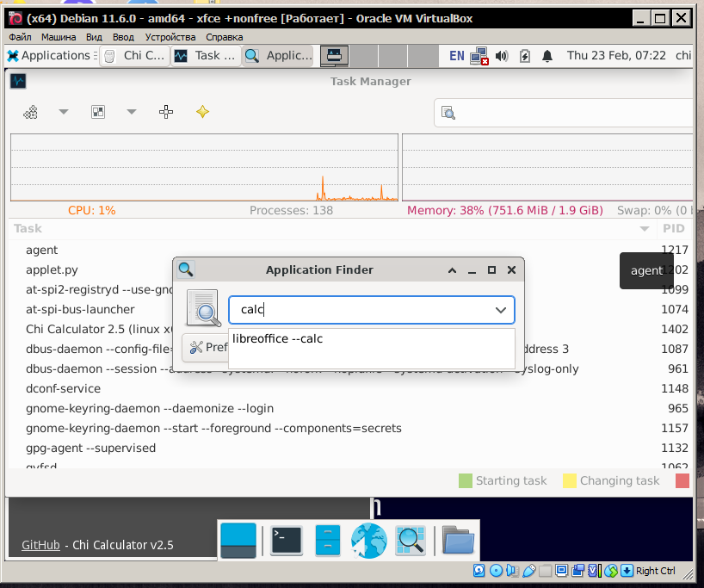Launch web browser globe icon in dock
The image size is (704, 588).
pos(368,541)
